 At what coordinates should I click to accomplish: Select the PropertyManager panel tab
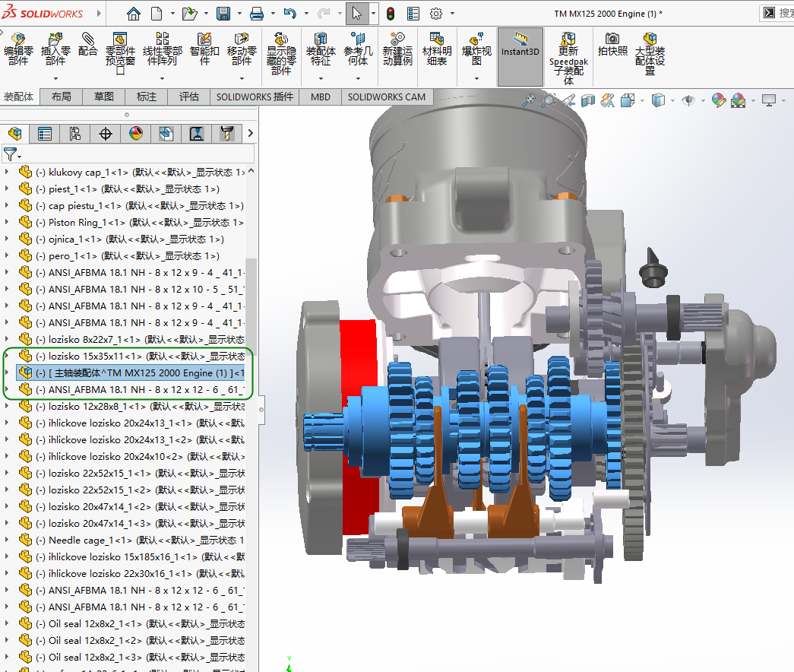(x=45, y=134)
